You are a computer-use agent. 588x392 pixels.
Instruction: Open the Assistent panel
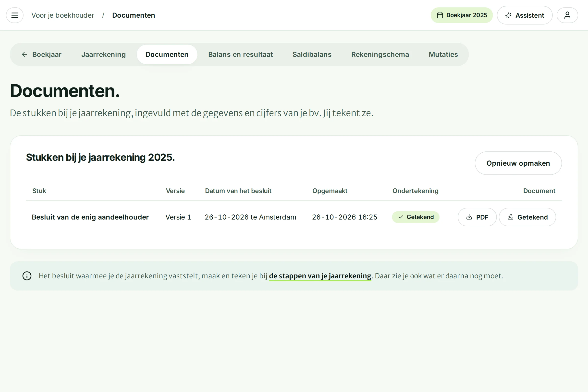coord(525,15)
